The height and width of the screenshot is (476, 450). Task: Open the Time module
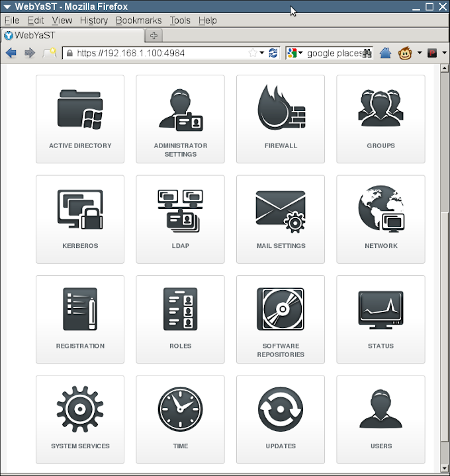pyautogui.click(x=180, y=420)
